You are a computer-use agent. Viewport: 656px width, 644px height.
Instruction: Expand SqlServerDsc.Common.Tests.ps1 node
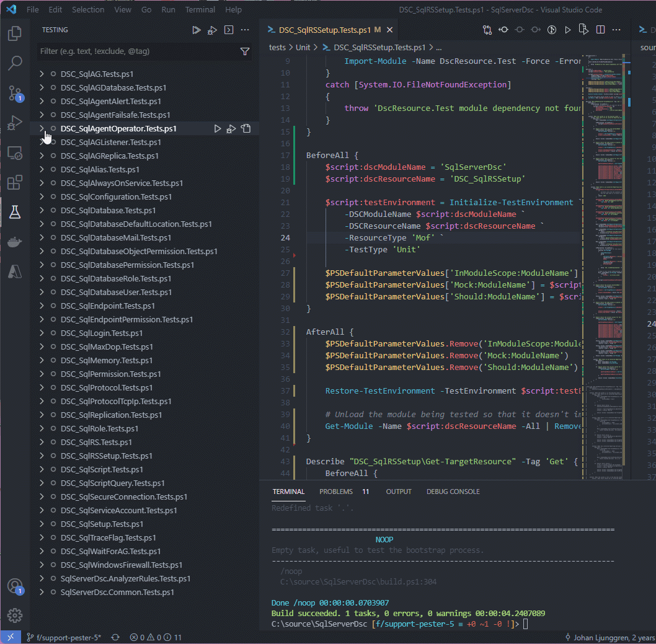(42, 592)
